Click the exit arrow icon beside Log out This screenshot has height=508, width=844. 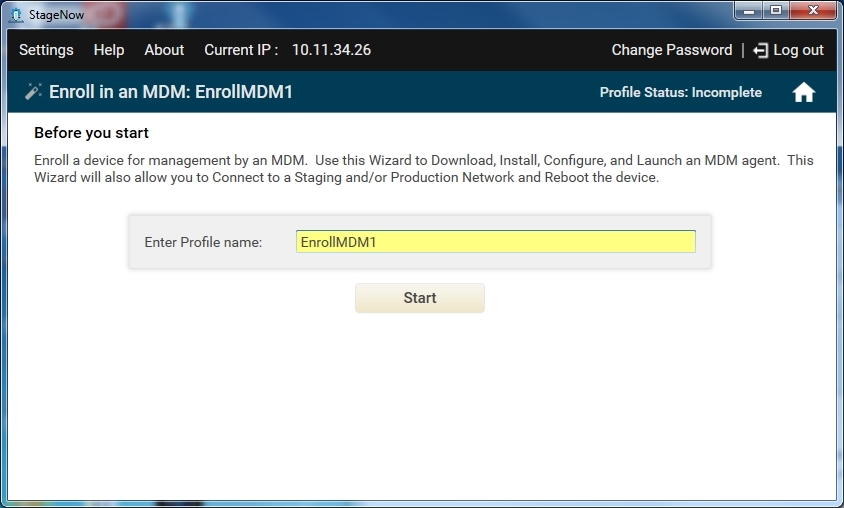760,50
